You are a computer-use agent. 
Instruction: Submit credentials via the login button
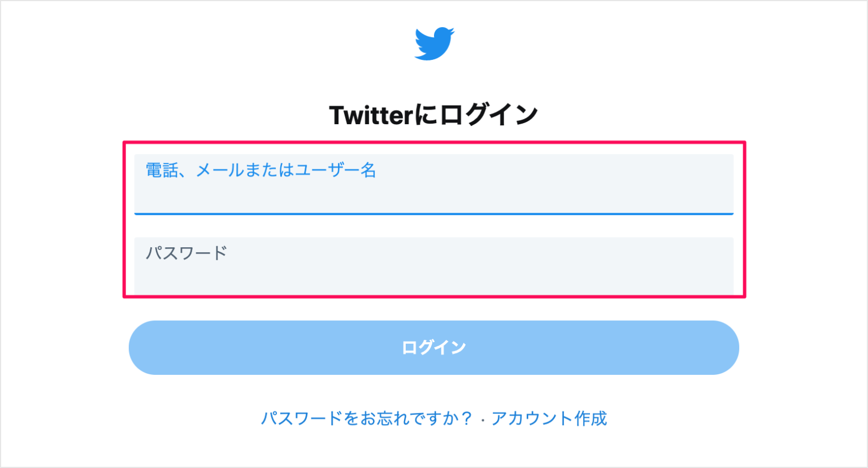(434, 347)
